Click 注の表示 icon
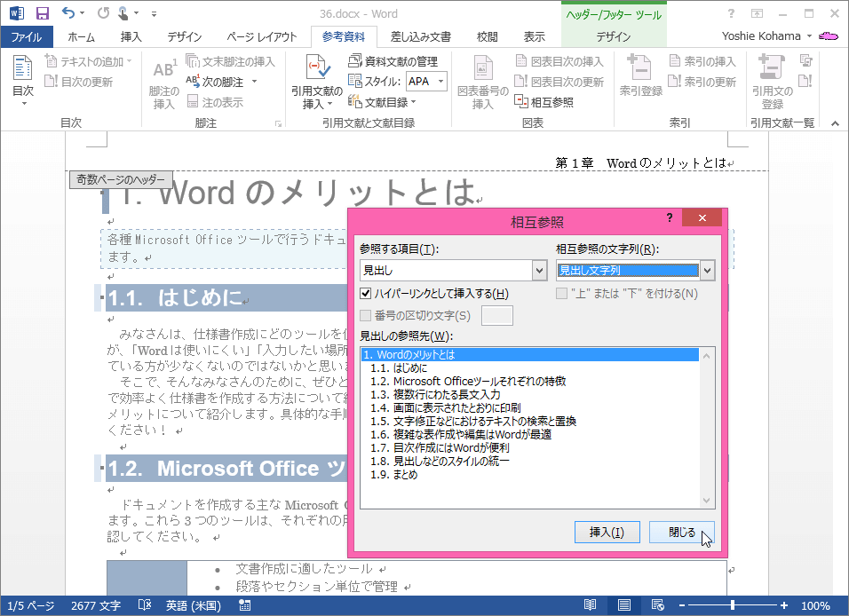The image size is (849, 616). (x=215, y=102)
